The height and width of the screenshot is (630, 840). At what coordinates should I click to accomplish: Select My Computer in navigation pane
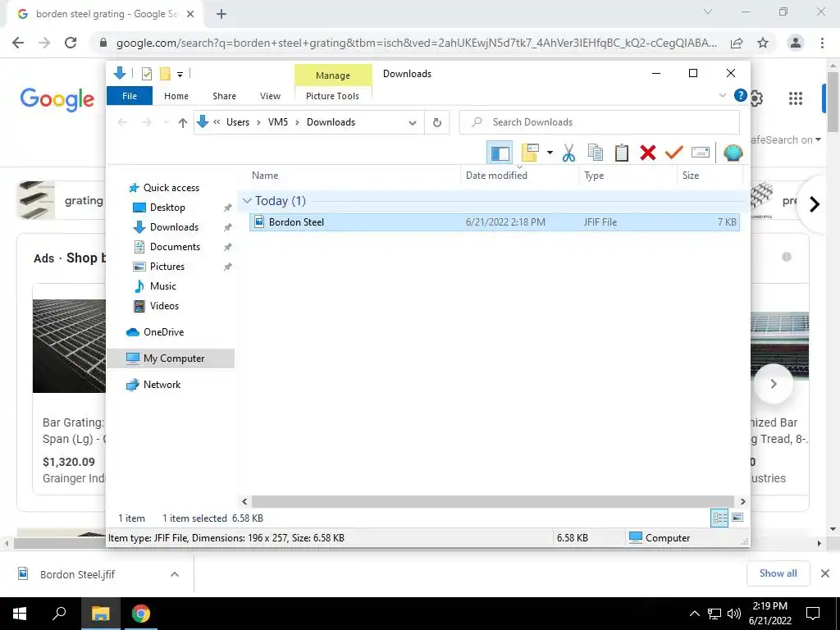(174, 358)
